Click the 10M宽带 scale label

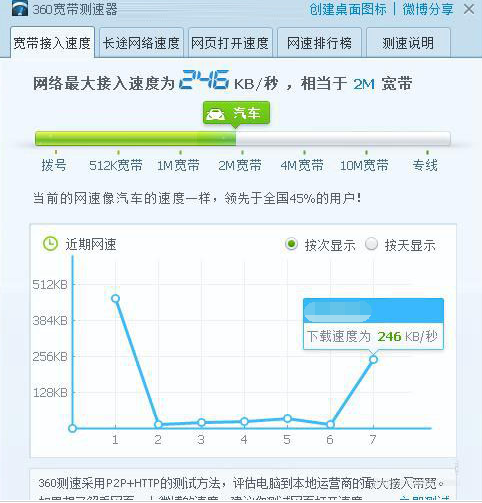[364, 165]
